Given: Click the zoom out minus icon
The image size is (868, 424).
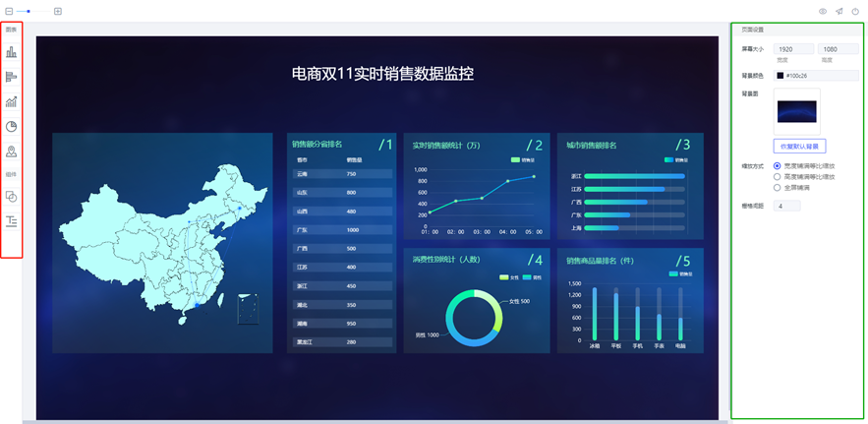Looking at the screenshot, I should click(x=9, y=11).
